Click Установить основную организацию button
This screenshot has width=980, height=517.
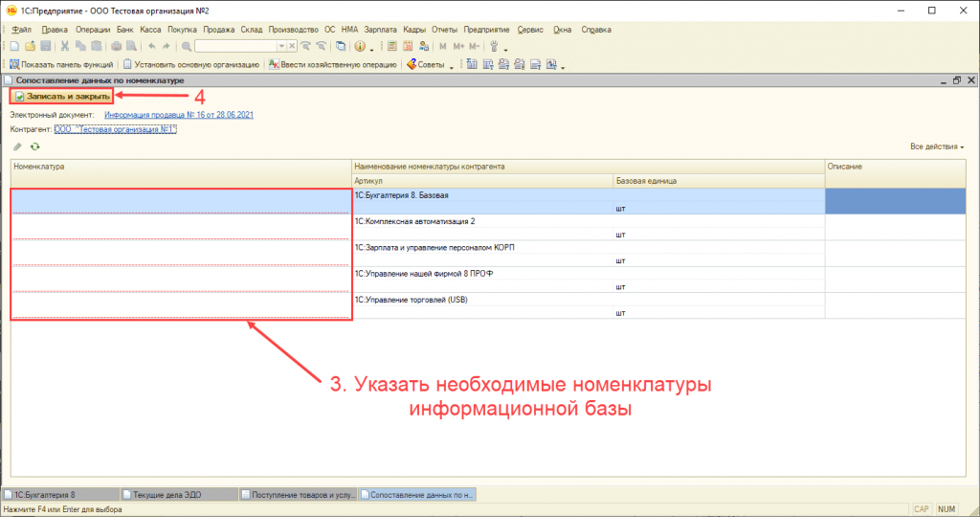click(191, 64)
